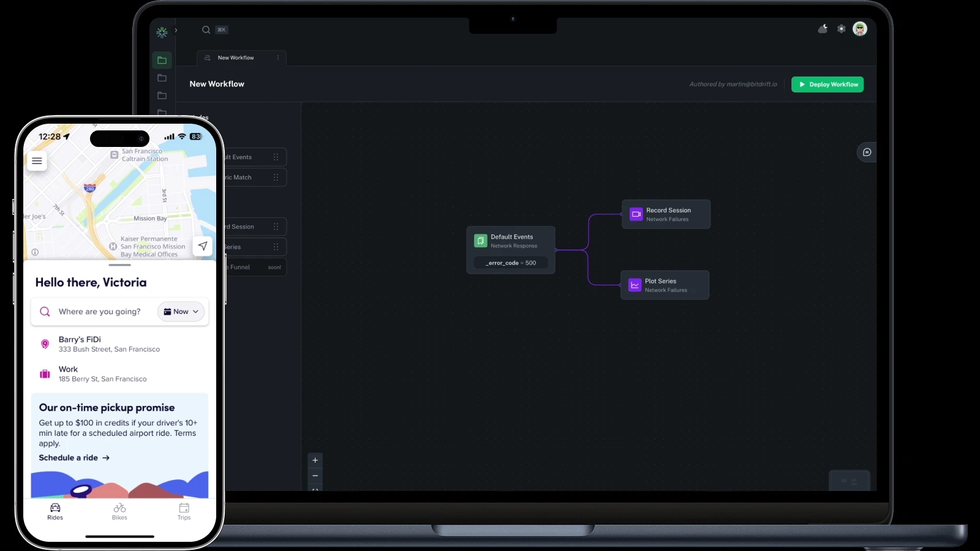This screenshot has height=551, width=980.
Task: Tap the 'Where are you going?' search field
Action: tap(120, 312)
